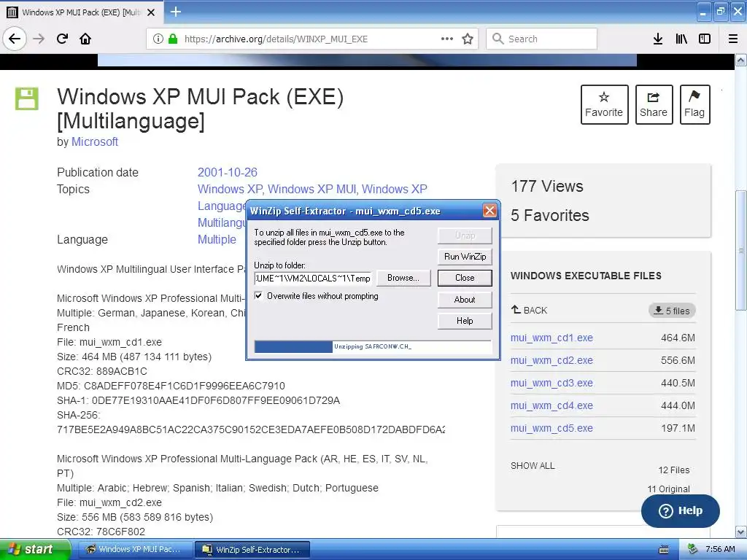Open the Windows XP MUI topic link

point(311,189)
